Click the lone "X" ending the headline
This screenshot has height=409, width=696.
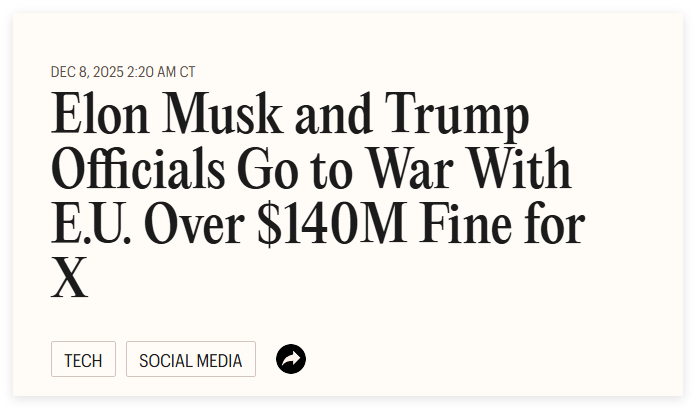(x=70, y=278)
